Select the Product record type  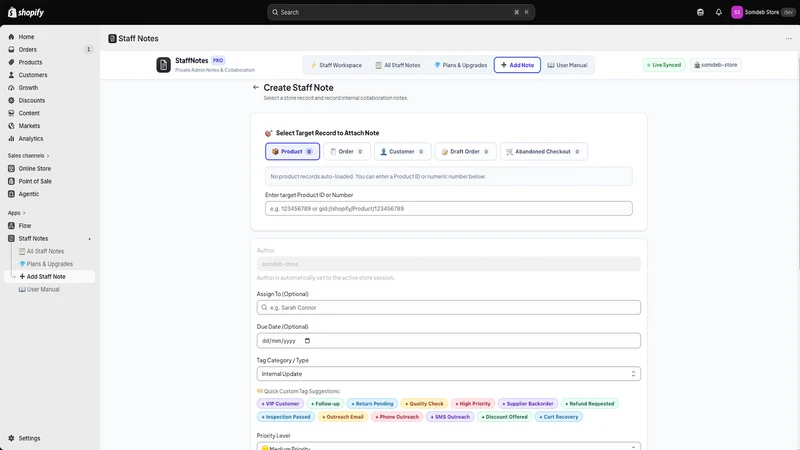click(292, 152)
